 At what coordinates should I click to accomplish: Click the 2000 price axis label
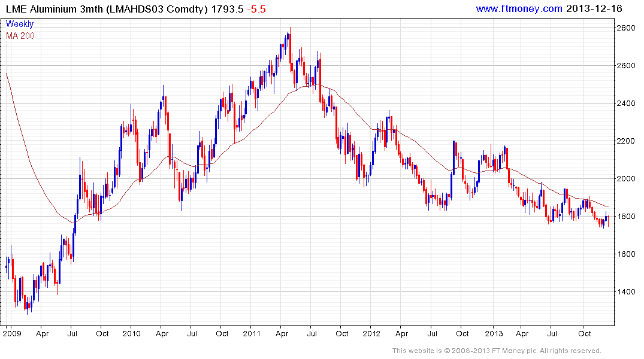click(x=625, y=179)
